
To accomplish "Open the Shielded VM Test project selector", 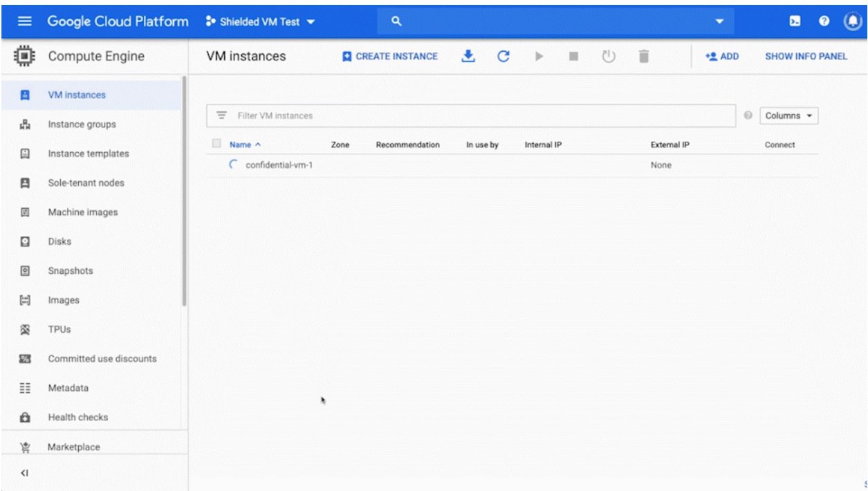I will (x=260, y=21).
